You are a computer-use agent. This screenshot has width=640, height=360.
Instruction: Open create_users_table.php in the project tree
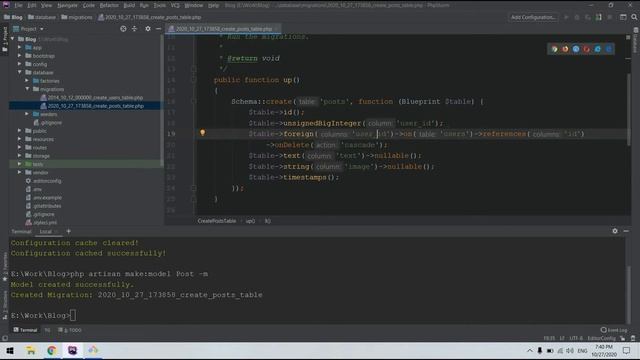(x=92, y=98)
